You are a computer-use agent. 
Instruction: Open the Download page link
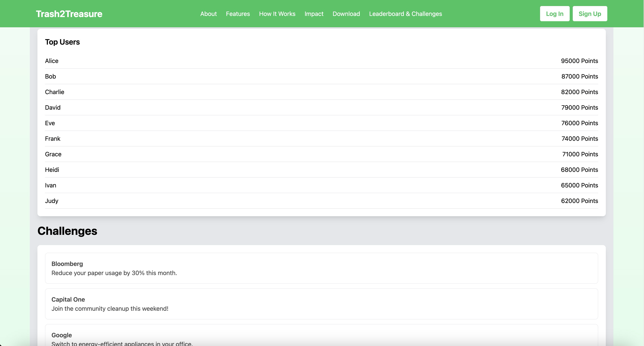tap(346, 14)
